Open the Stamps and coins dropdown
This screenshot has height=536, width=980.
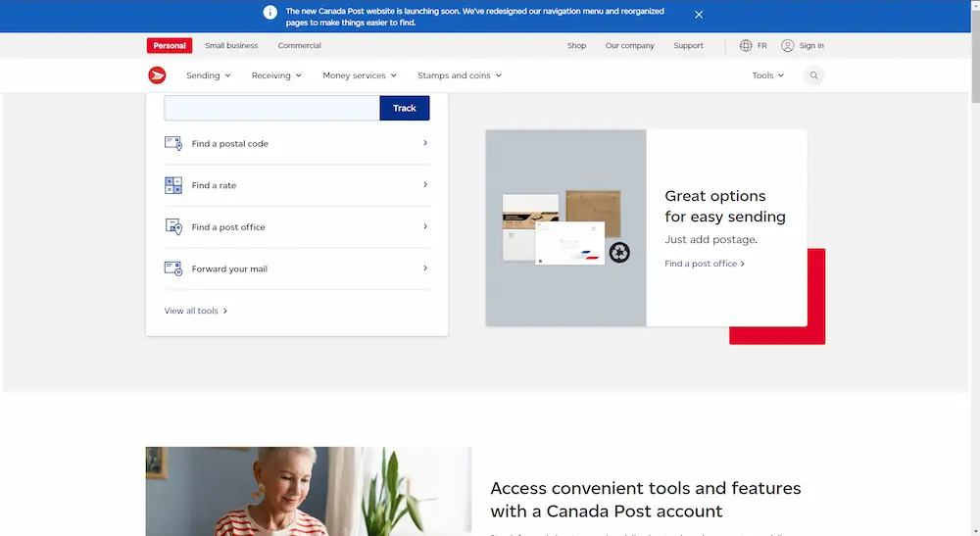(460, 75)
